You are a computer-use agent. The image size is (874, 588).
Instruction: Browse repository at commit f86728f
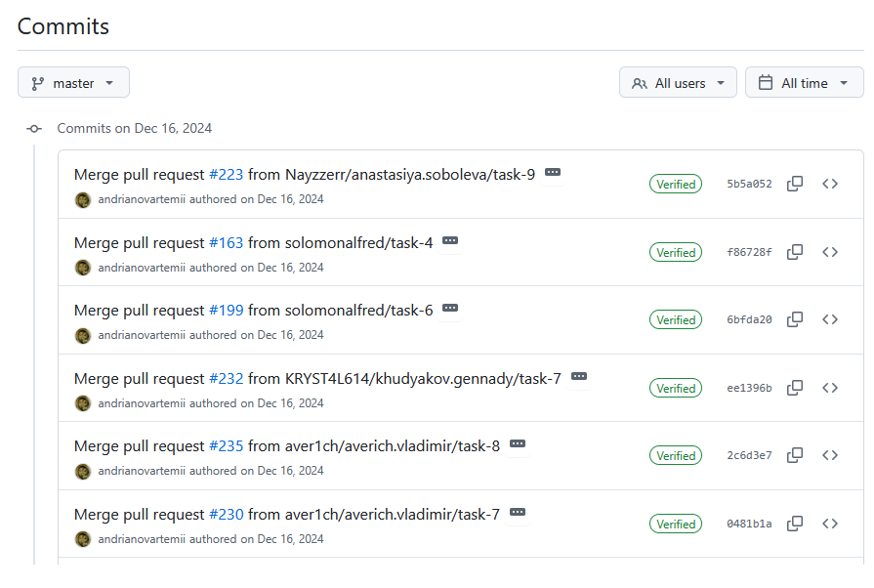tap(830, 252)
